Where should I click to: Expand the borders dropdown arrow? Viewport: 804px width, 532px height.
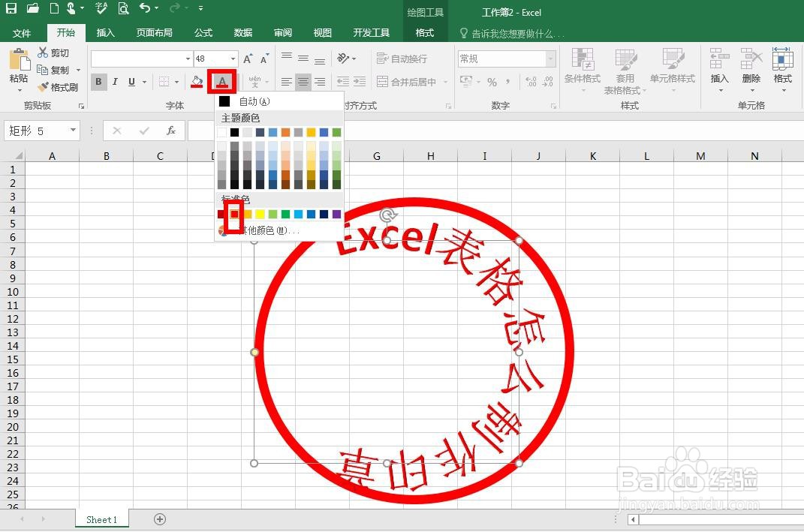click(176, 82)
